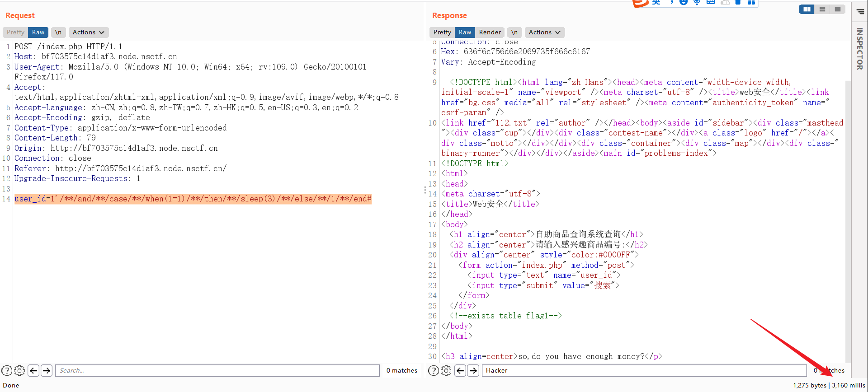The image size is (868, 392).
Task: Switch to top-bottom split layout view
Action: coord(822,9)
